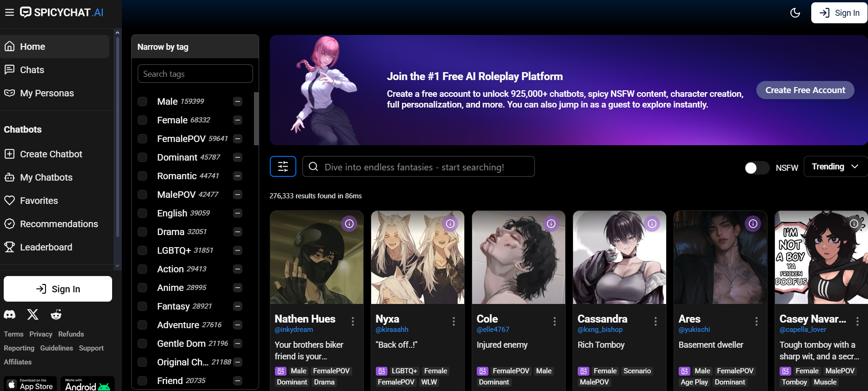The width and height of the screenshot is (868, 391).
Task: Open three-dot menu for Casey Navar
Action: [858, 321]
